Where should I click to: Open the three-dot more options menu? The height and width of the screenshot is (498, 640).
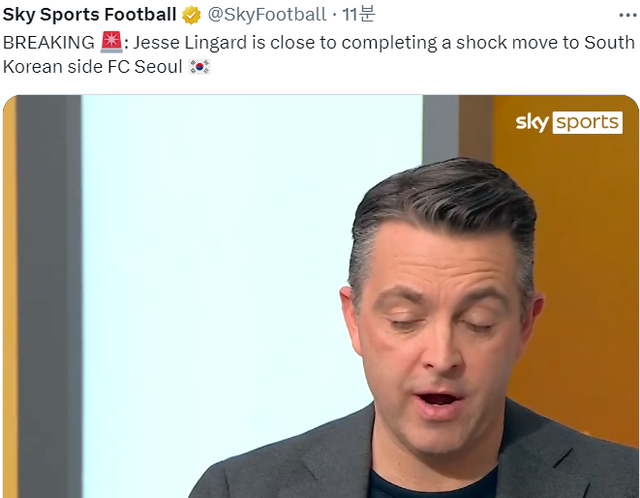click(x=627, y=16)
